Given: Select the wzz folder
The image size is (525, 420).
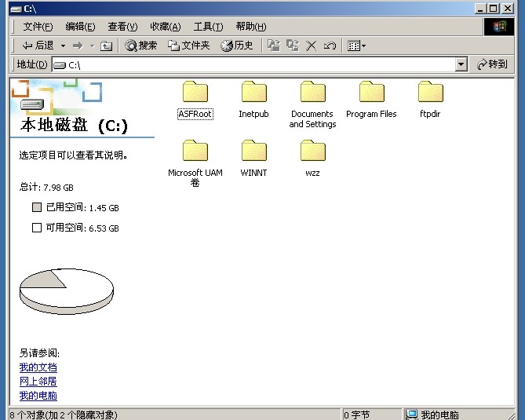Looking at the screenshot, I should tap(312, 159).
